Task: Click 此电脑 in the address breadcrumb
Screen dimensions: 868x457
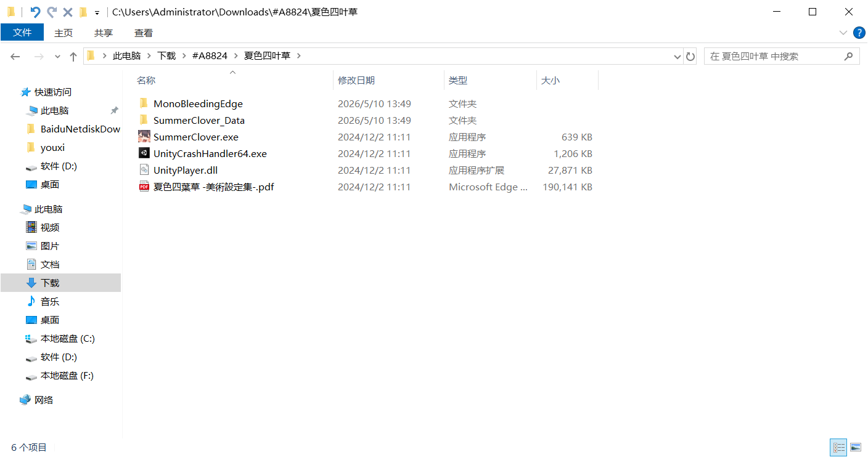Action: 127,56
